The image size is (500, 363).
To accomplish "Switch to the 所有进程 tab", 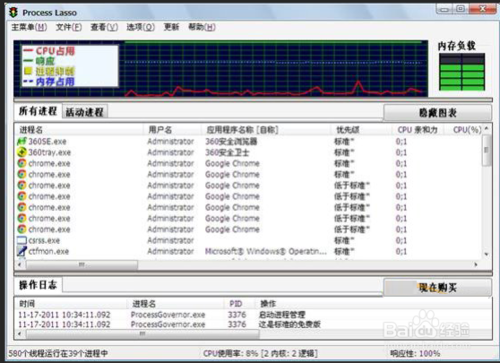I will point(38,111).
